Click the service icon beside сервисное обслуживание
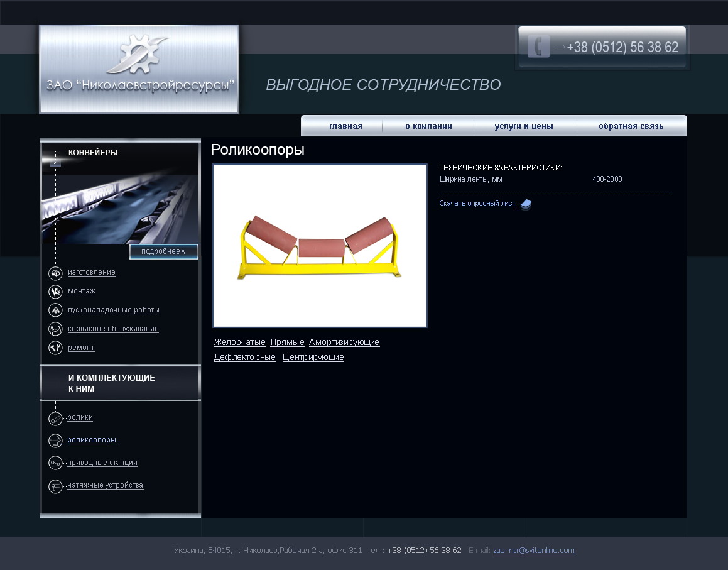Image resolution: width=728 pixels, height=570 pixels. pos(55,329)
